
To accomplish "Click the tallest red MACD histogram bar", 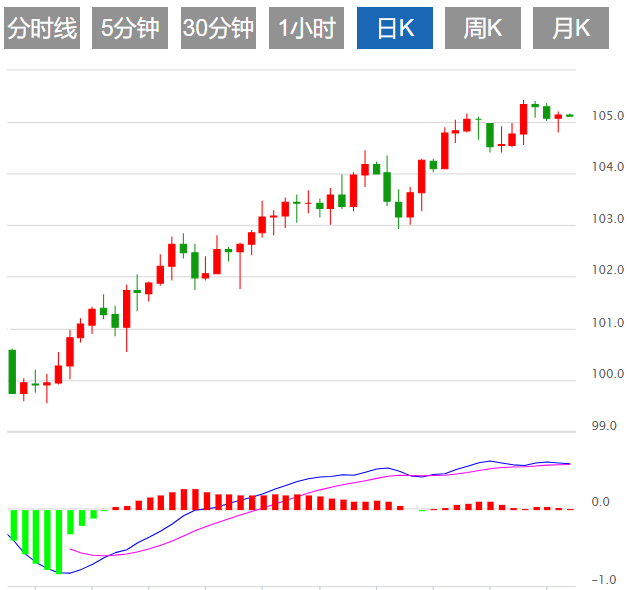I will tap(184, 499).
